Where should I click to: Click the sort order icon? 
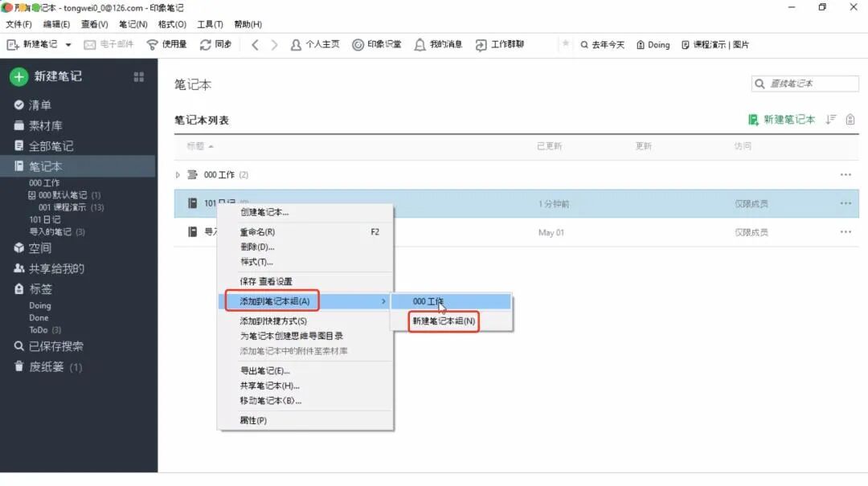click(x=830, y=120)
